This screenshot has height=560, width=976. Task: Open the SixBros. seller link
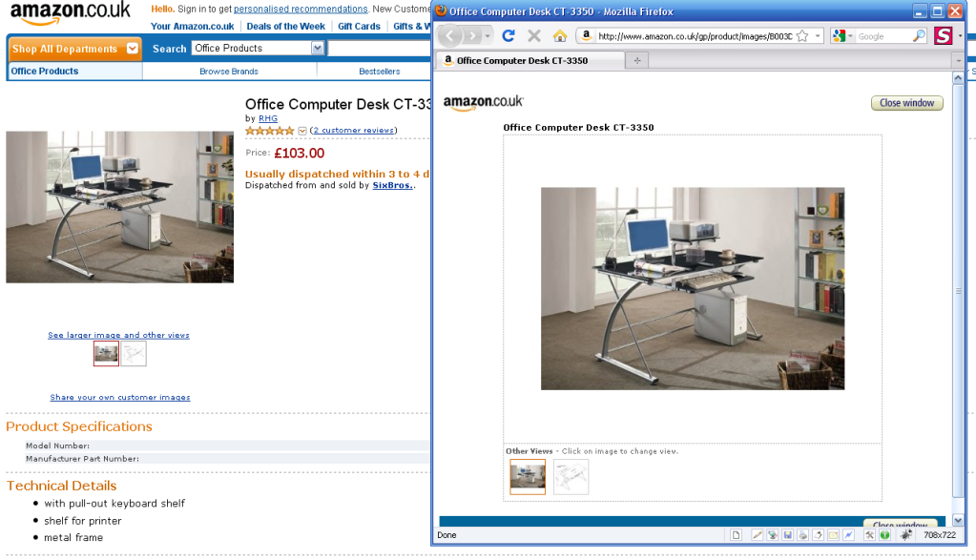[391, 185]
